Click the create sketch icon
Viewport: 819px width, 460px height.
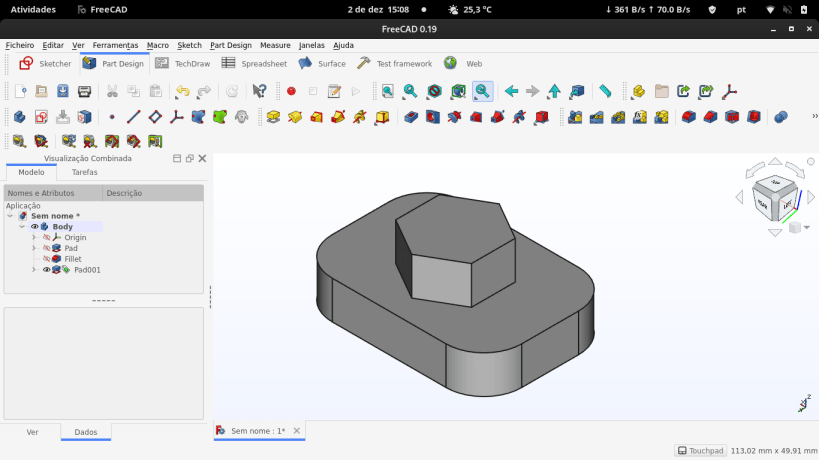click(41, 116)
